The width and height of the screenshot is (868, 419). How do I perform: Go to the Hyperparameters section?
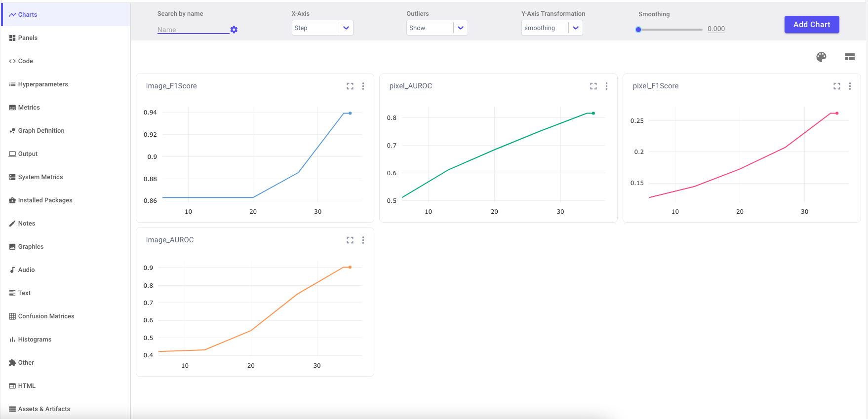43,84
